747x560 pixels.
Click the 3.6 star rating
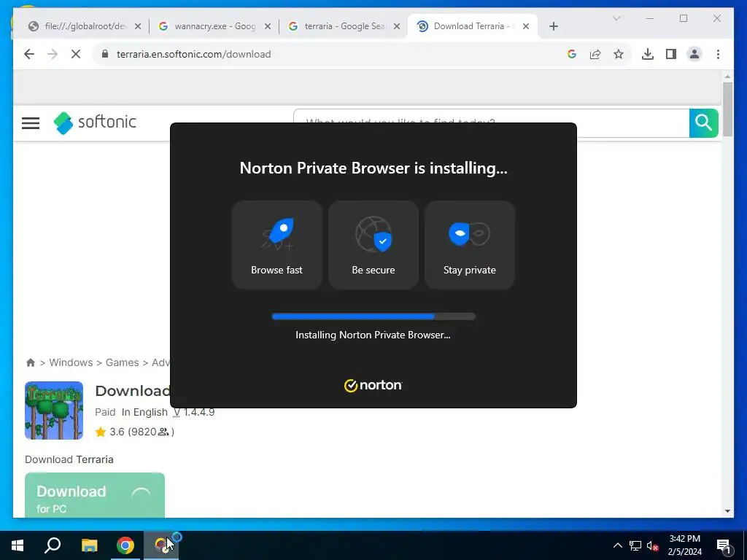point(134,432)
